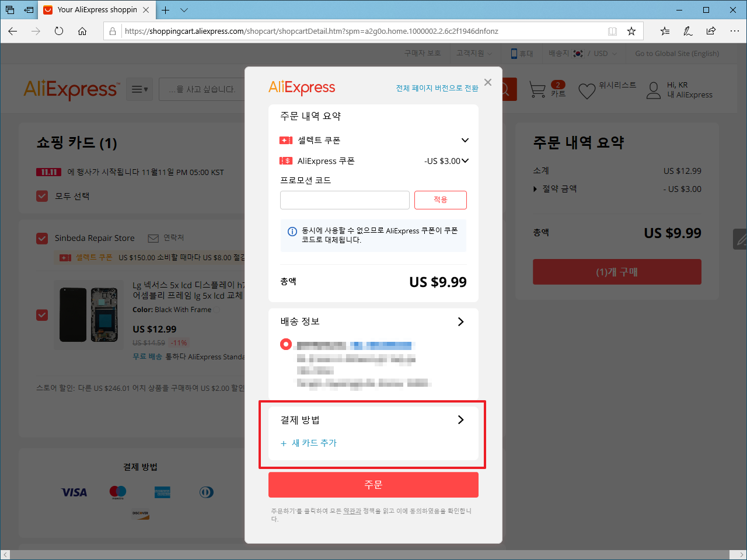The width and height of the screenshot is (747, 560).
Task: Open the 고객지원 dropdown menu
Action: tap(474, 53)
